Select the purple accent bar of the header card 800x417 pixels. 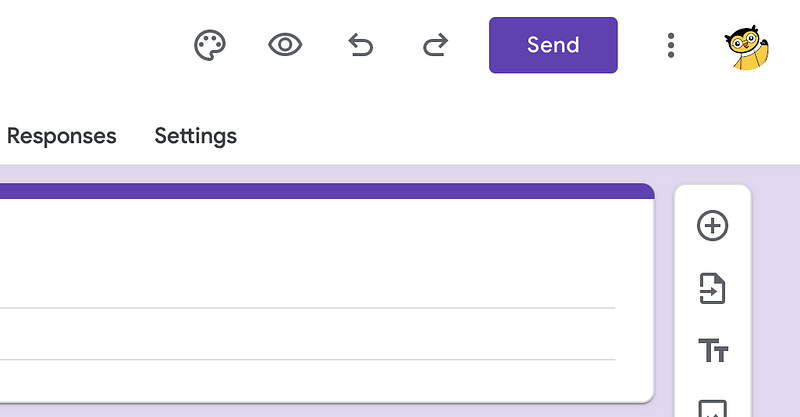point(327,191)
